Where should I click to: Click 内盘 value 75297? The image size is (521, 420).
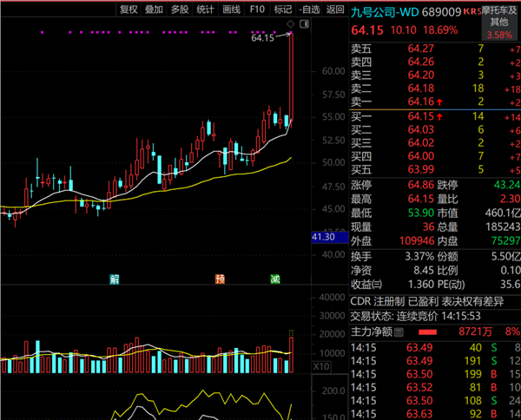505,240
